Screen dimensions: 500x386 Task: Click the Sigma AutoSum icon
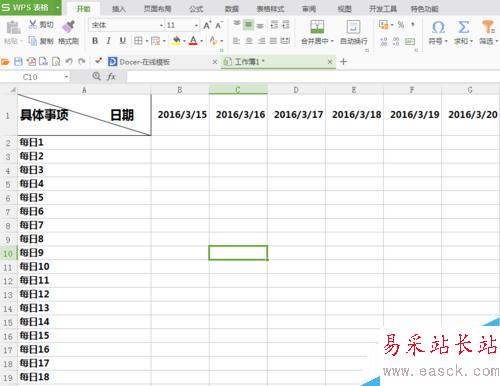click(464, 27)
